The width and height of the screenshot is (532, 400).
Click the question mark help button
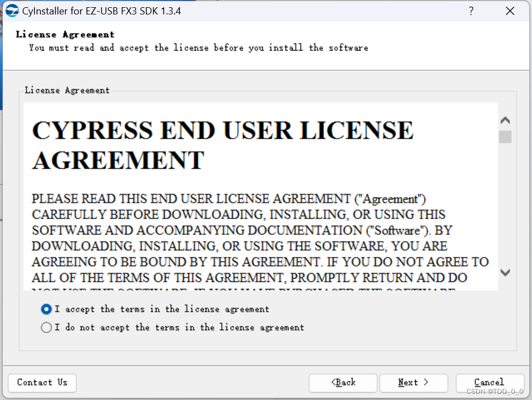click(x=471, y=11)
